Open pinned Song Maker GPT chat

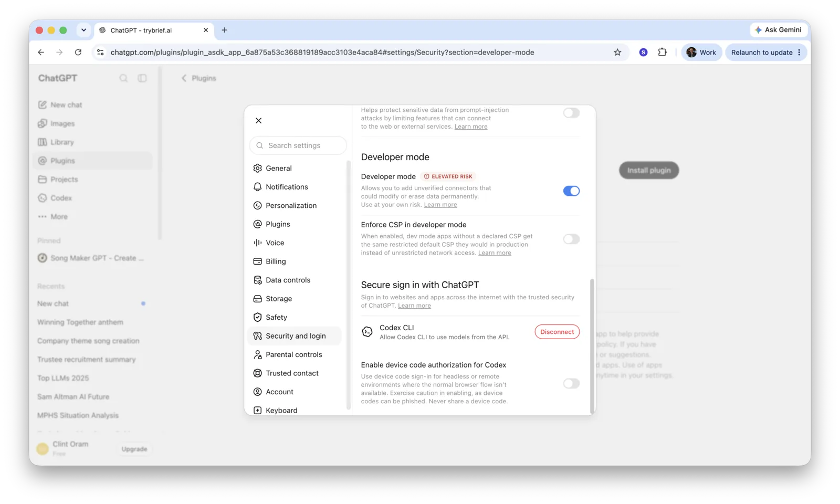(x=92, y=258)
